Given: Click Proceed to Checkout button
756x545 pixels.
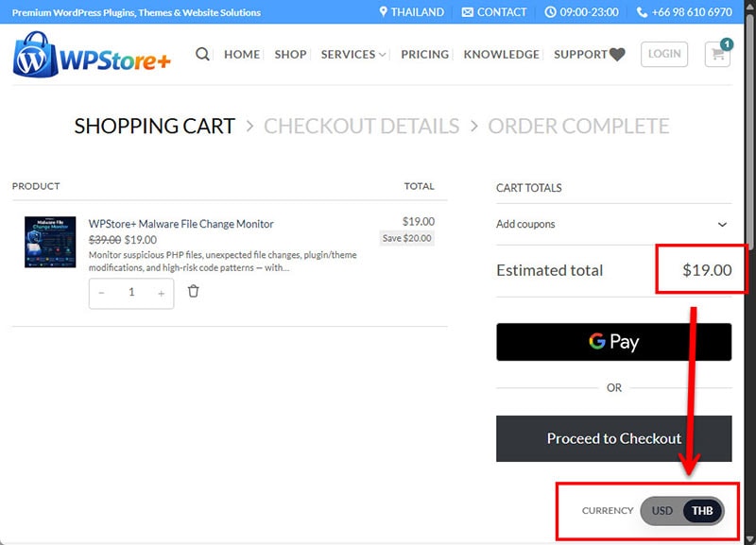Looking at the screenshot, I should [x=613, y=438].
